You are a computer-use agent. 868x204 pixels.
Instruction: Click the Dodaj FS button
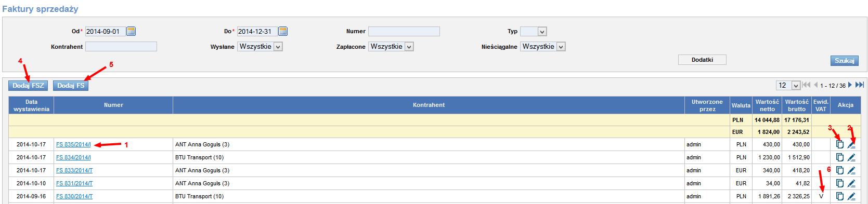(71, 86)
